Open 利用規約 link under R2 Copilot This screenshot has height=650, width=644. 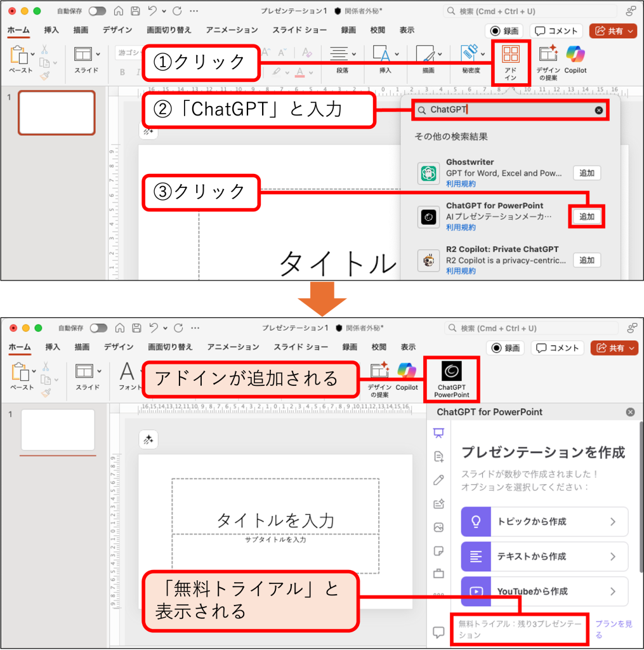pos(461,271)
